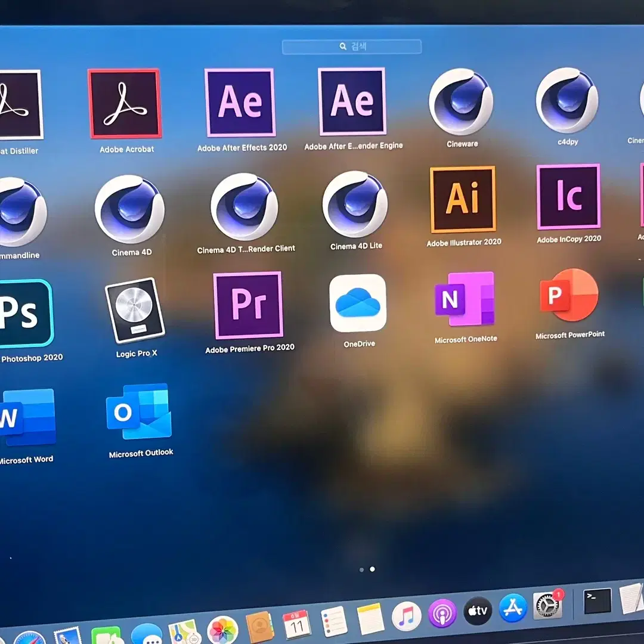Open Notes from the Dock
Screen dimensions: 644x644
coord(370,618)
